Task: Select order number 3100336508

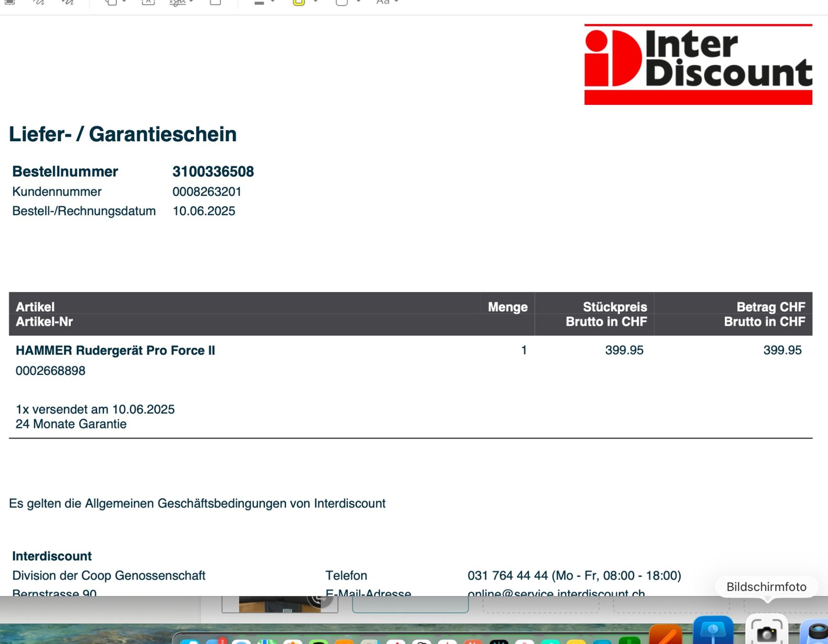Action: coord(213,171)
